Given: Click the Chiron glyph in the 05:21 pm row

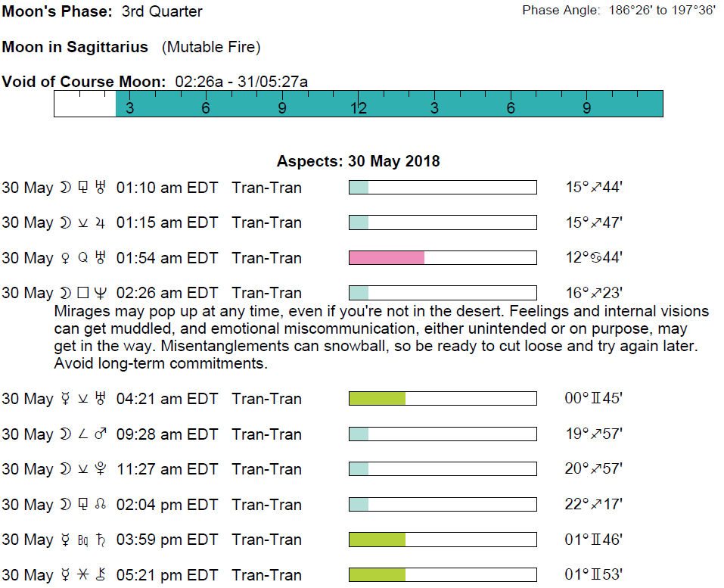Looking at the screenshot, I should [101, 575].
